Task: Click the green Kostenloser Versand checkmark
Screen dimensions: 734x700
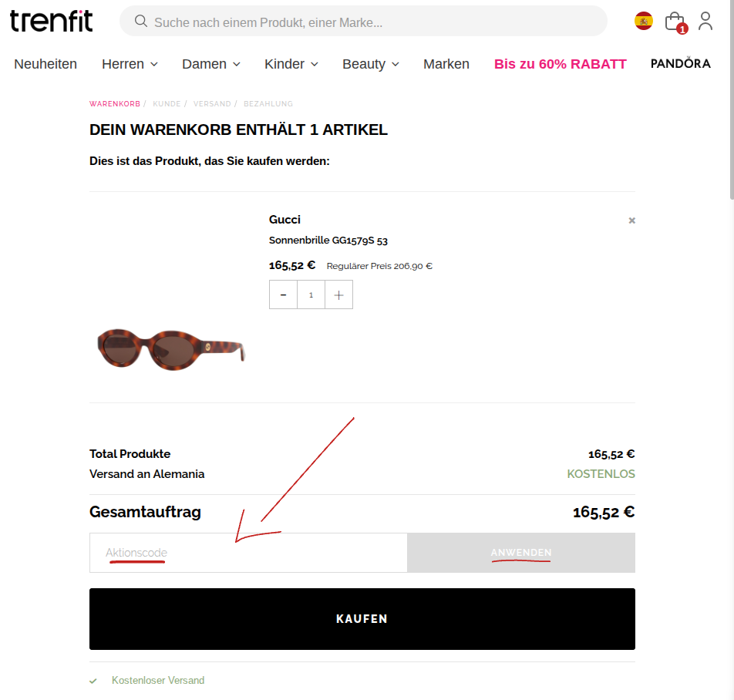Action: pos(93,680)
